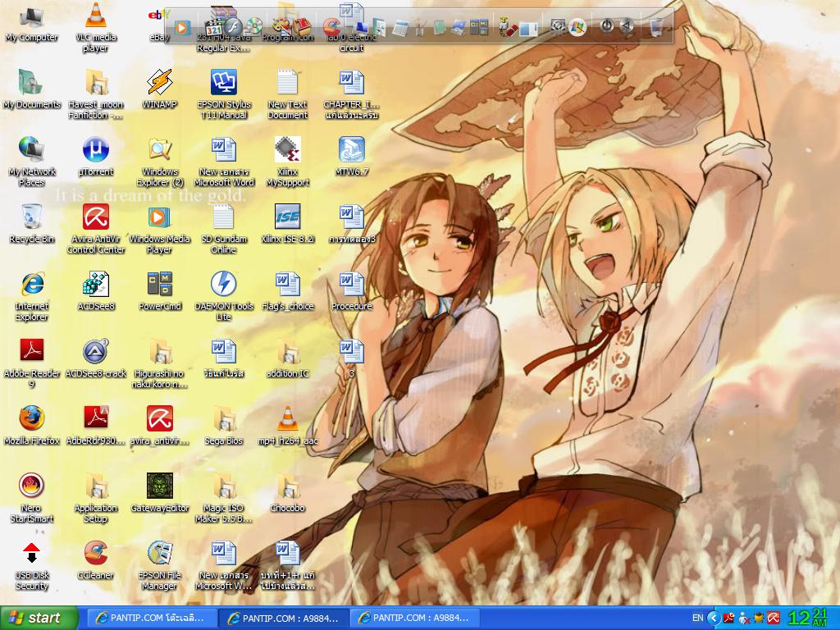Click the EN language indicator
Viewport: 840px width, 630px height.
pos(697,618)
